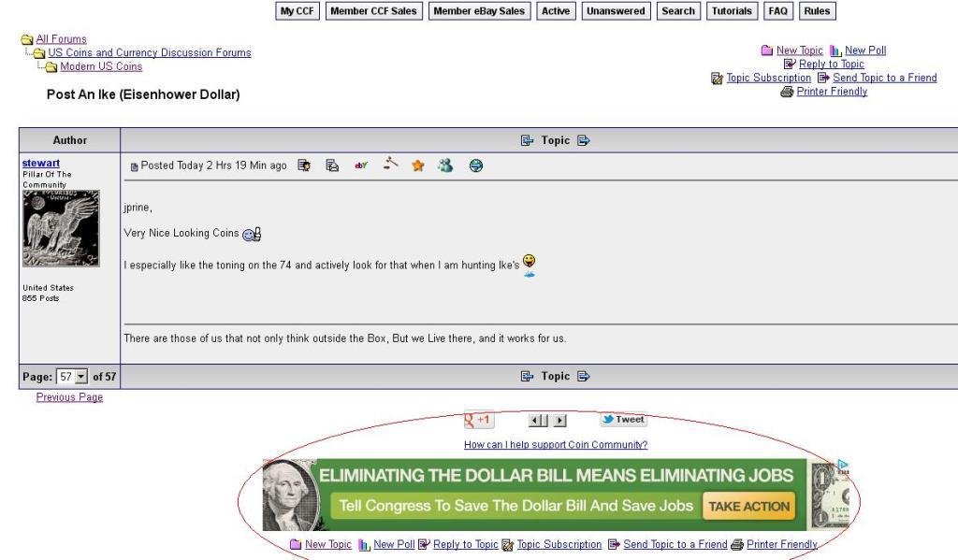Click the Tweet button
958x560 pixels.
point(623,419)
